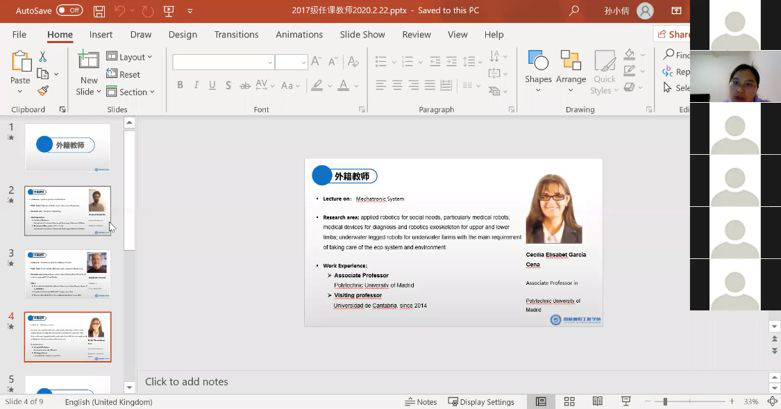Click the Reset button
The height and width of the screenshot is (409, 781).
click(x=124, y=74)
